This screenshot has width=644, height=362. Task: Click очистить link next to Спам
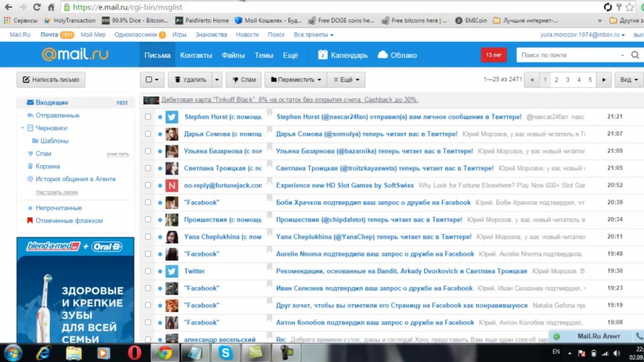pos(118,154)
